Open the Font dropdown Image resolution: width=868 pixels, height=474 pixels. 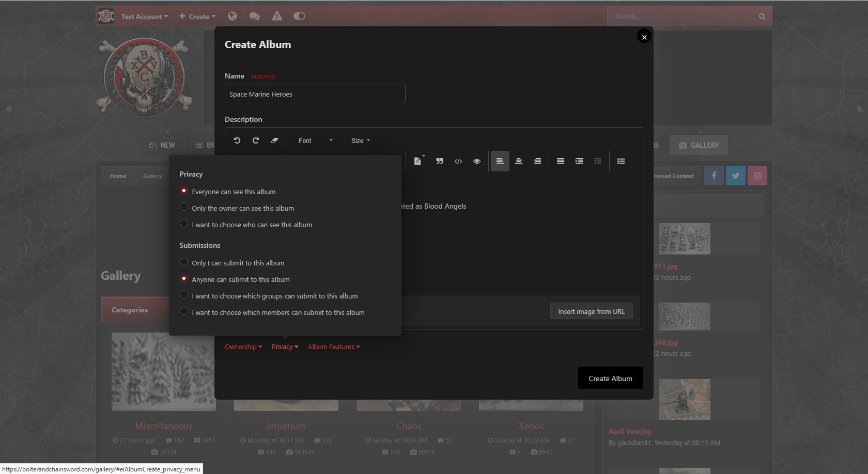tap(315, 140)
